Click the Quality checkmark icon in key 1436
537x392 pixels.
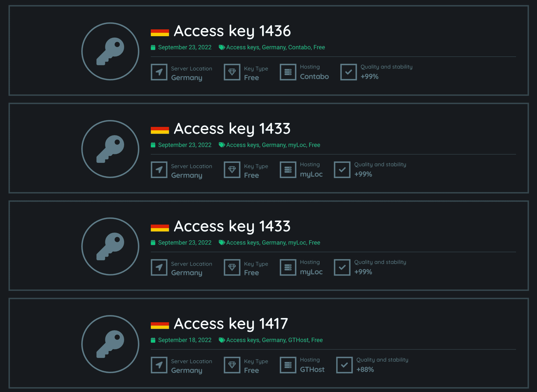coord(348,72)
